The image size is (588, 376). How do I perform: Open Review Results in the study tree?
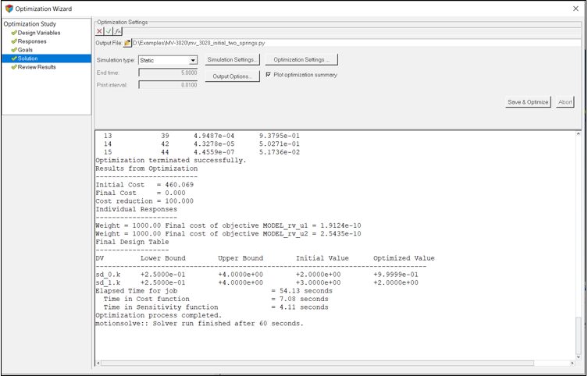36,67
